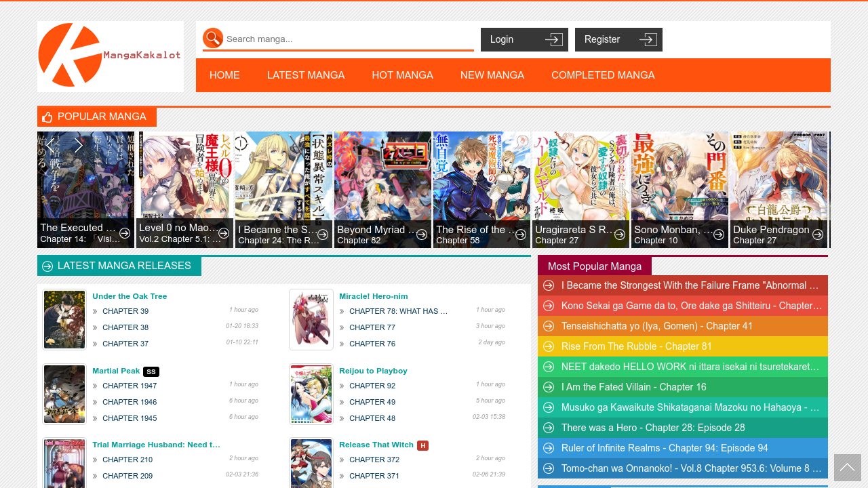Click arrow icon beside I Am the Fated Villain
Viewport: 868px width, 488px height.
[549, 387]
